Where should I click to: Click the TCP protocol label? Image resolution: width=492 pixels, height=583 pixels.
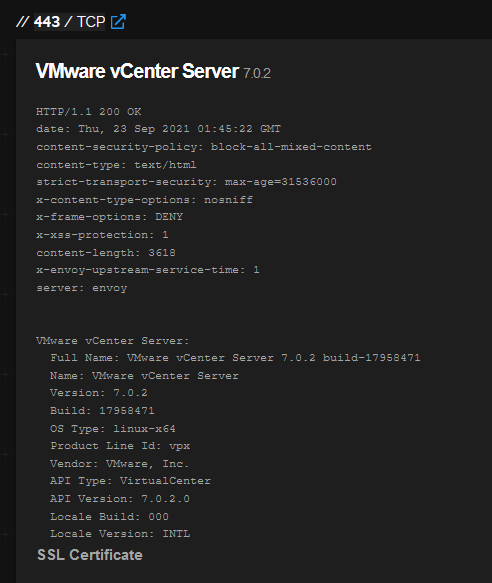tap(91, 22)
